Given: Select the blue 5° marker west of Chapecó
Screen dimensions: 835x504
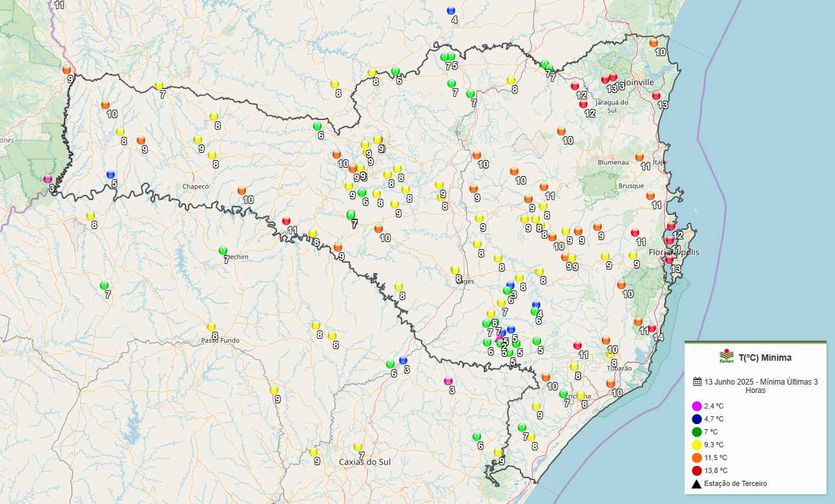Looking at the screenshot, I should [110, 174].
